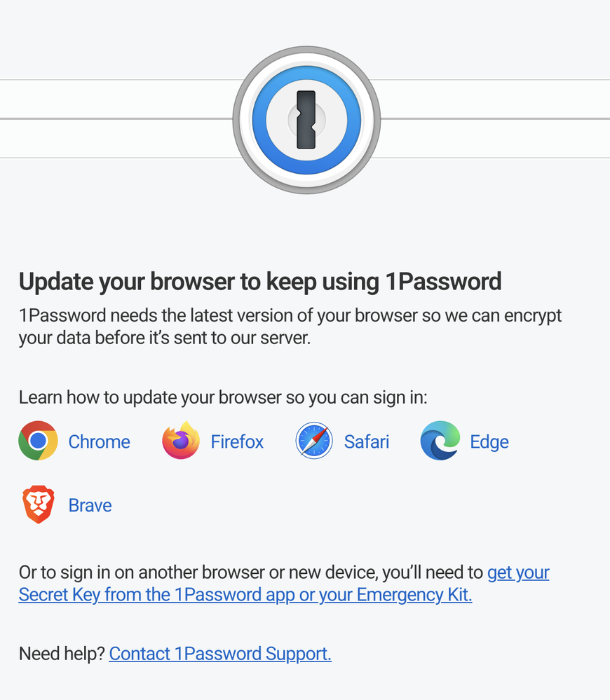
Task: Open the Edge update instructions link
Action: [x=489, y=441]
